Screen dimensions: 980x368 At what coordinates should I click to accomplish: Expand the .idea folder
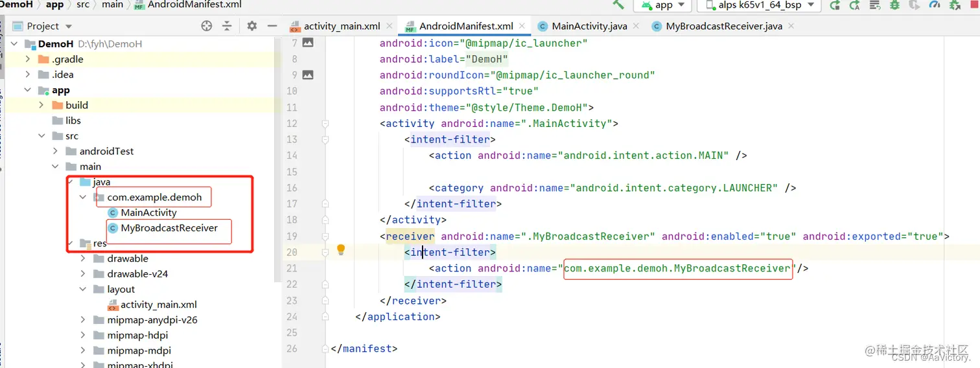coord(27,75)
